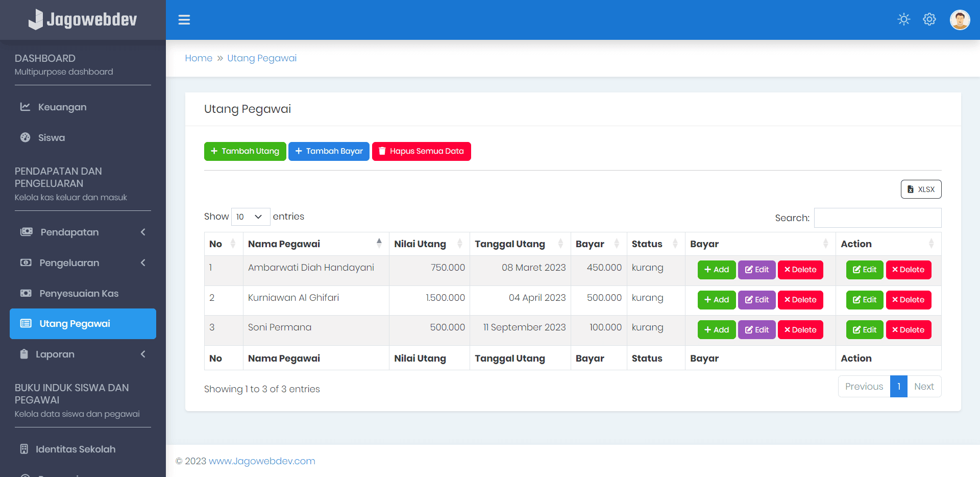Open Keuangan menu item
The width and height of the screenshot is (980, 477).
click(x=83, y=107)
